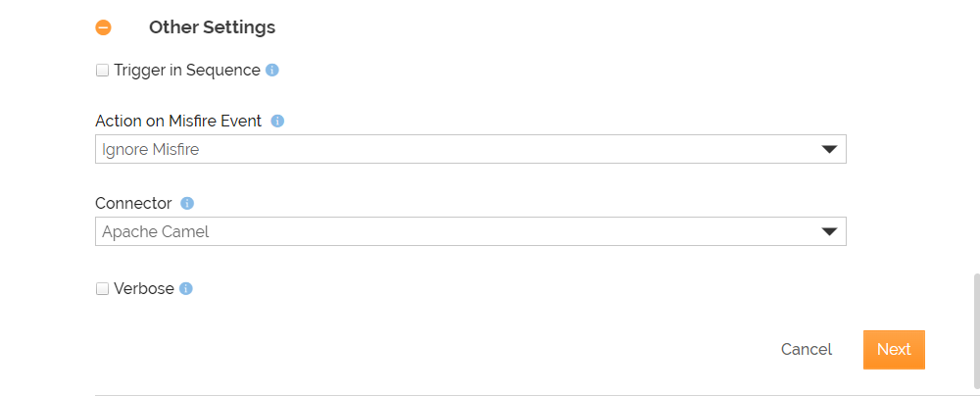Viewport: 980px width, 396px height.
Task: Click the Verbose label text
Action: pyautogui.click(x=144, y=288)
